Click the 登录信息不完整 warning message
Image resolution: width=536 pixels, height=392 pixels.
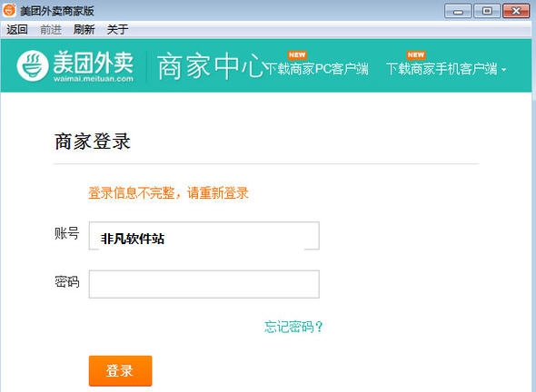(168, 193)
